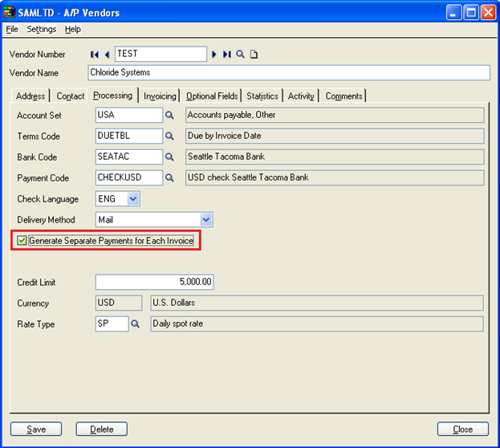This screenshot has height=448, width=500.
Task: Open the Account Set finder
Action: pos(169,115)
